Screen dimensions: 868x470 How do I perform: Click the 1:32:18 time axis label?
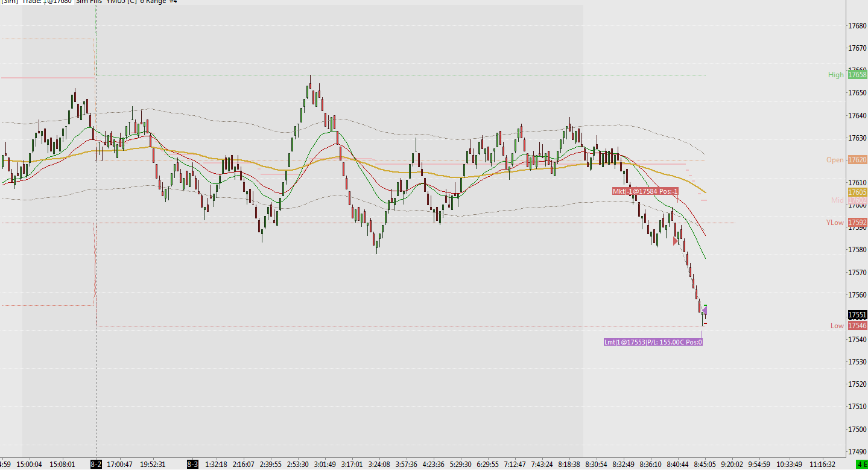[x=216, y=465]
